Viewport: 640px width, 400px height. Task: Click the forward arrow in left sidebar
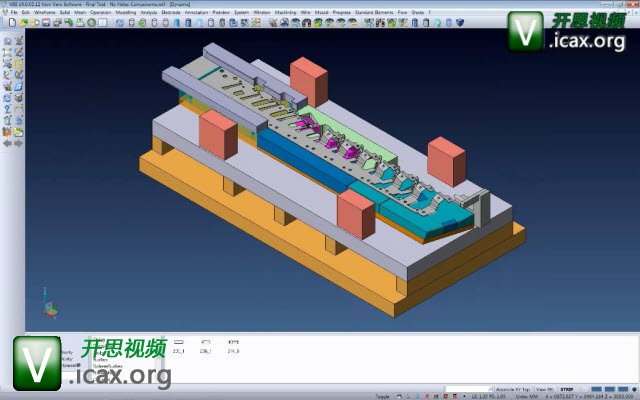pos(18,144)
